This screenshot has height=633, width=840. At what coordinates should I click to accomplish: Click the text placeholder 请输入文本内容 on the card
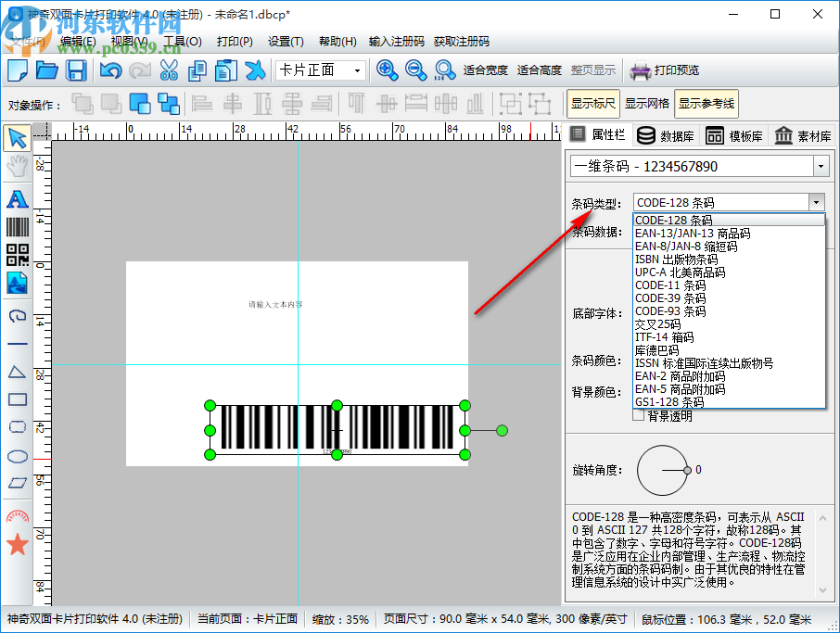pyautogui.click(x=275, y=305)
